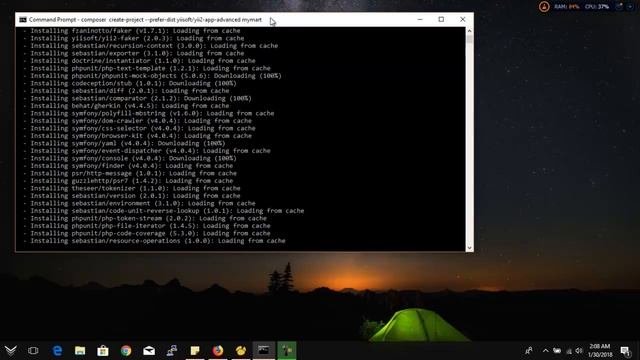Open Task View on the taskbar
Screen dimensions: 640x360
pyautogui.click(x=33, y=351)
